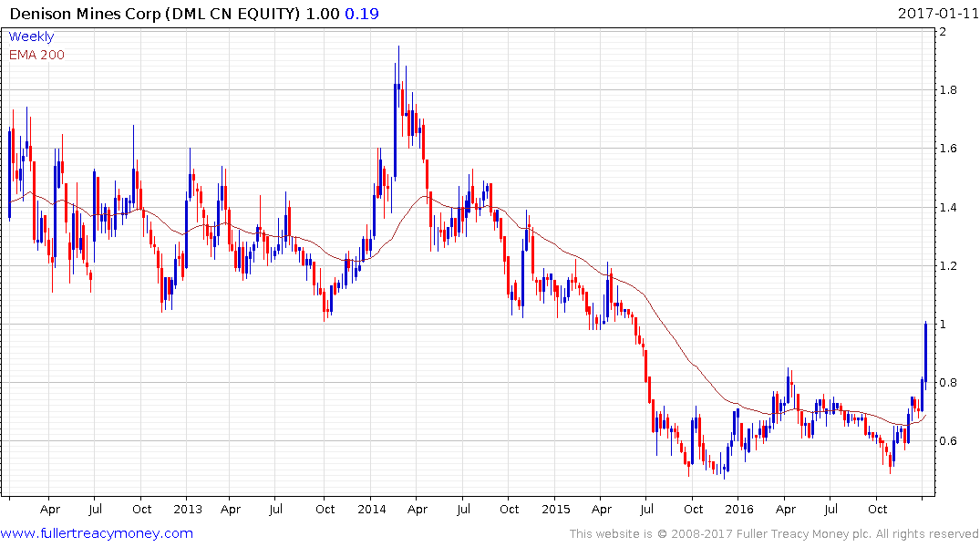Click the latest tall blue candle at 1.00
Screen dimensions: 980x547
click(x=925, y=355)
